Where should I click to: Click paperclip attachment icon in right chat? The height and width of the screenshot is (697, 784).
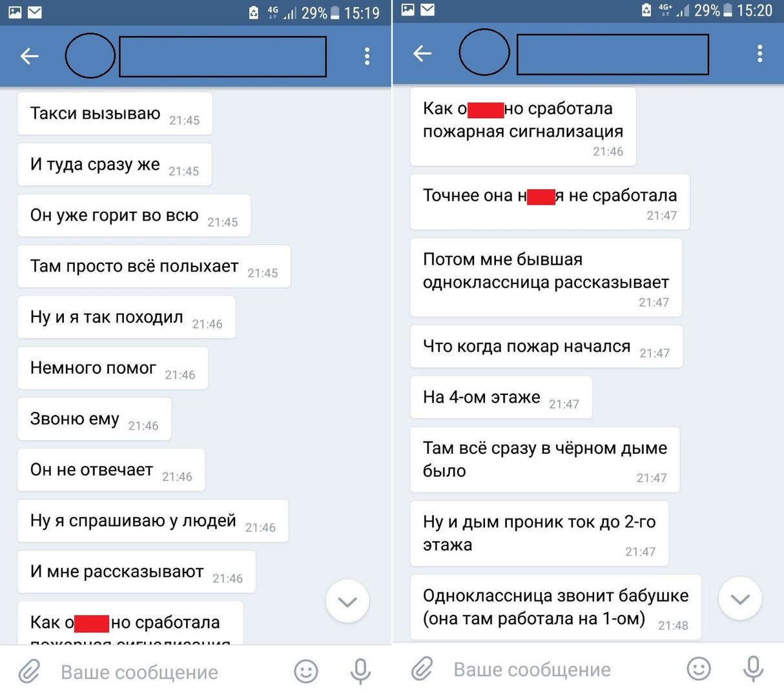click(422, 669)
